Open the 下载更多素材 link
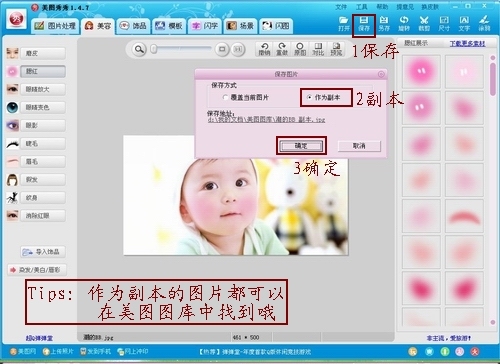 (467, 44)
